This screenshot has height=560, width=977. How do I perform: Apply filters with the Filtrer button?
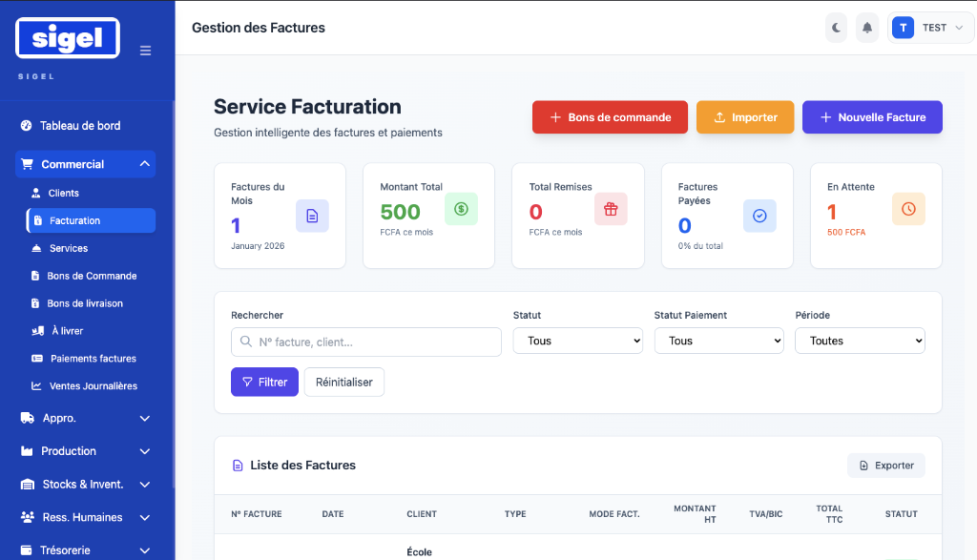264,381
